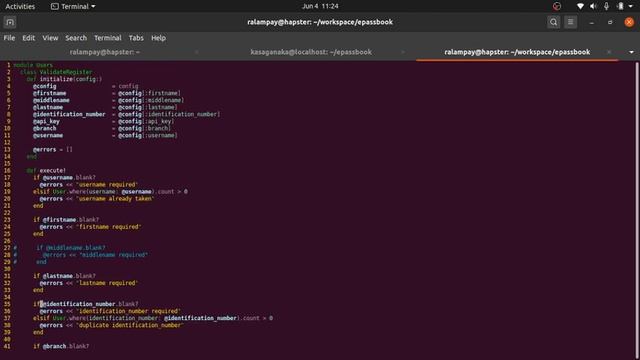This screenshot has height=360, width=640.
Task: Click the new terminal tab icon
Action: point(10,22)
